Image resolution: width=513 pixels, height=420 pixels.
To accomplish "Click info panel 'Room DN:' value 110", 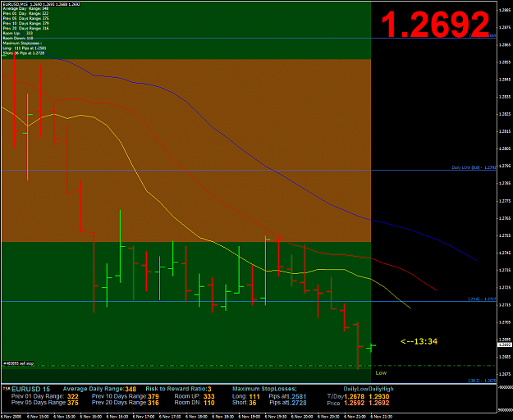I will (x=208, y=403).
